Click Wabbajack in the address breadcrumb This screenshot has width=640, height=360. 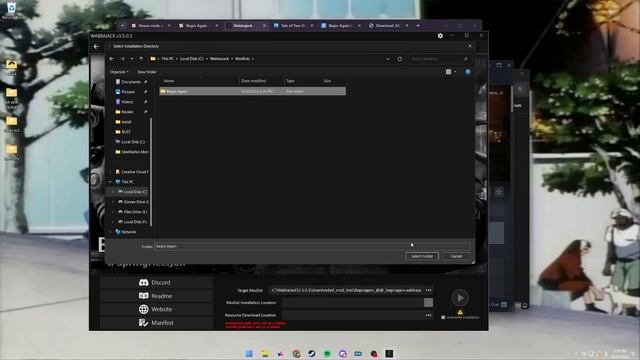click(220, 59)
